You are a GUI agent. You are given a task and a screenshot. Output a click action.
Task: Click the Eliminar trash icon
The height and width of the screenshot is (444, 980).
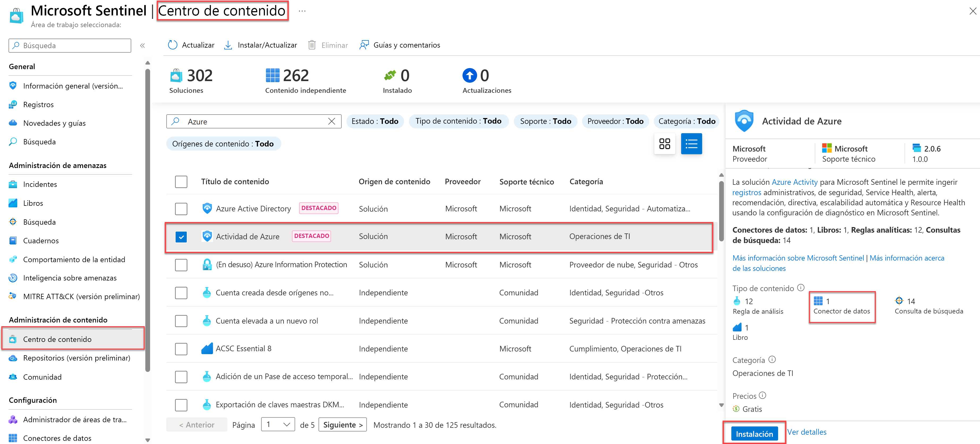312,45
